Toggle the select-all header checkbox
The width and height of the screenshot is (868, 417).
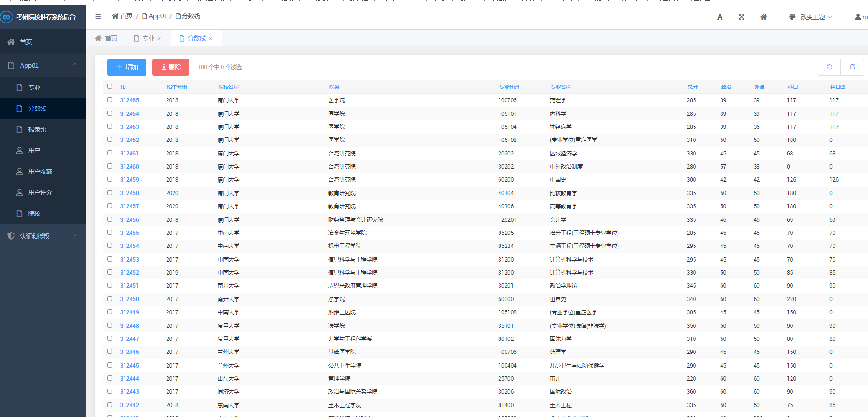click(110, 86)
